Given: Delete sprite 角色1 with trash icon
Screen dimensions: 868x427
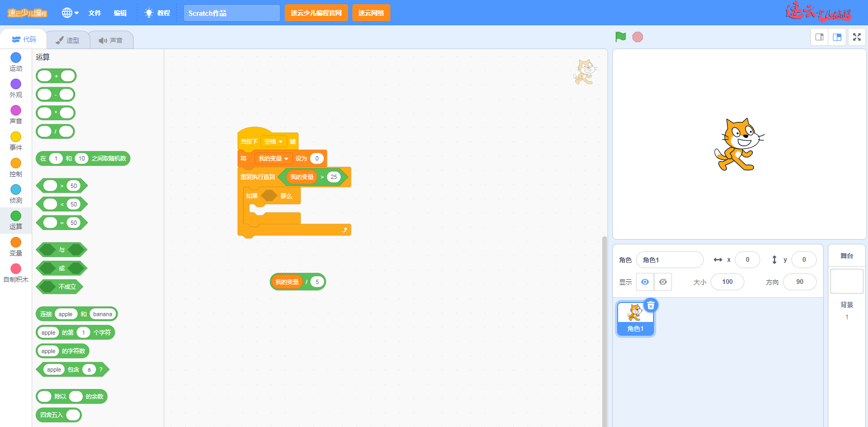Looking at the screenshot, I should pos(651,305).
